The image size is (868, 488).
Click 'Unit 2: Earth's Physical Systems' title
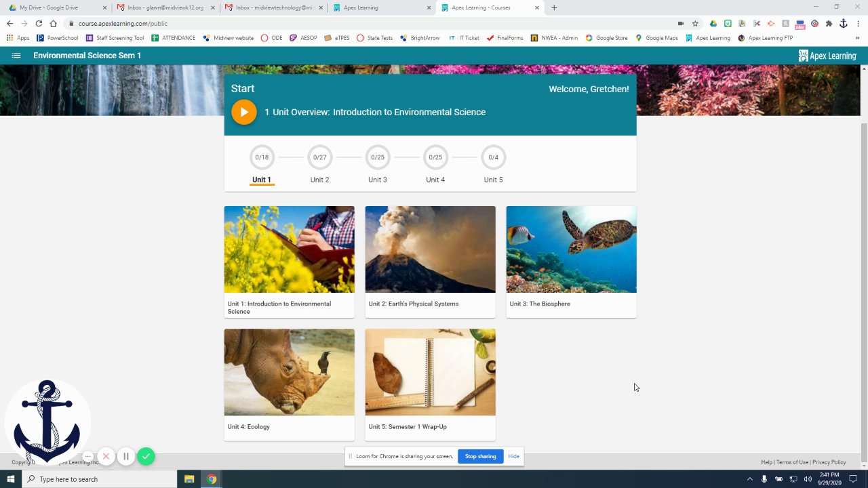[414, 304]
